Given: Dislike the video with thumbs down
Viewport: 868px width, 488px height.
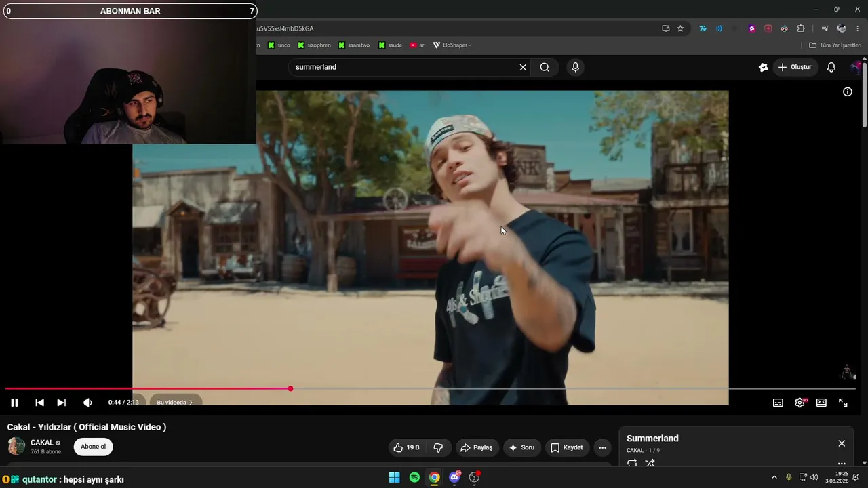Looking at the screenshot, I should [438, 447].
